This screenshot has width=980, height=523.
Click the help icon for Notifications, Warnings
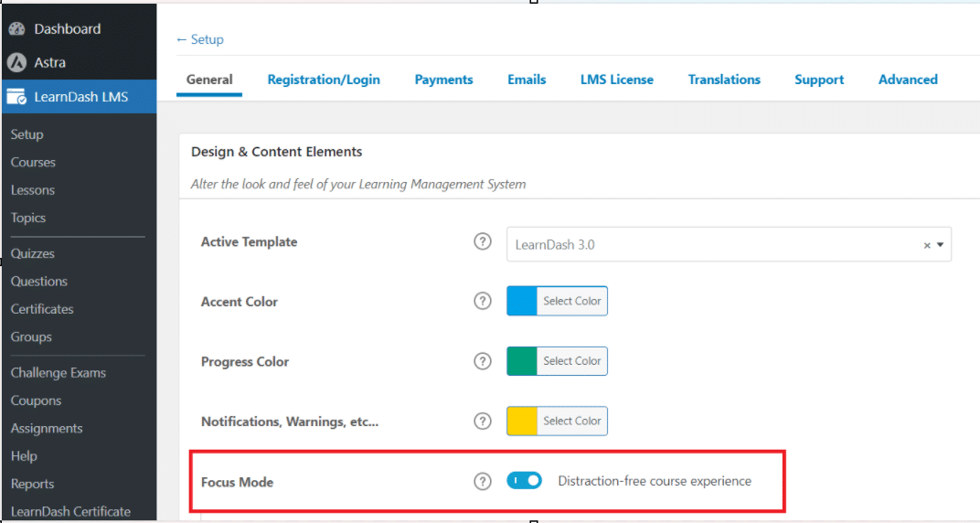[483, 422]
